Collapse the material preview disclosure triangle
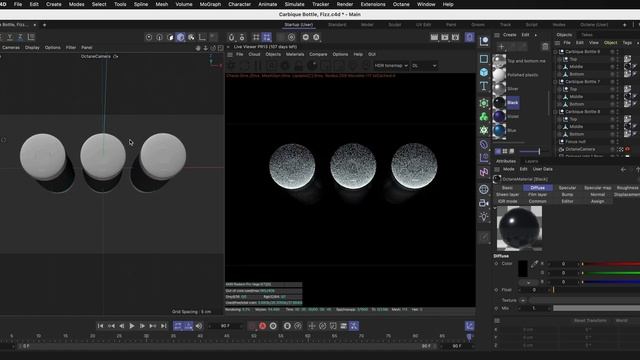 pyautogui.click(x=495, y=208)
